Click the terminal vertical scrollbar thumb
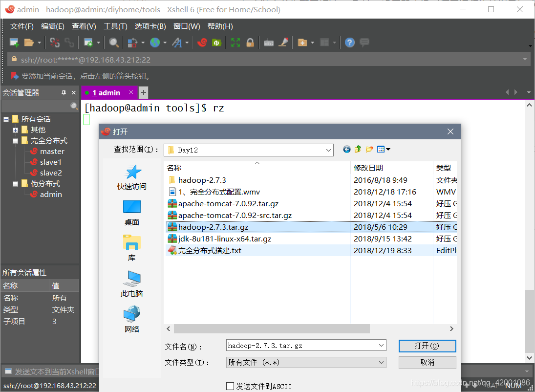Viewport: 535px width, 392px height. [529, 321]
